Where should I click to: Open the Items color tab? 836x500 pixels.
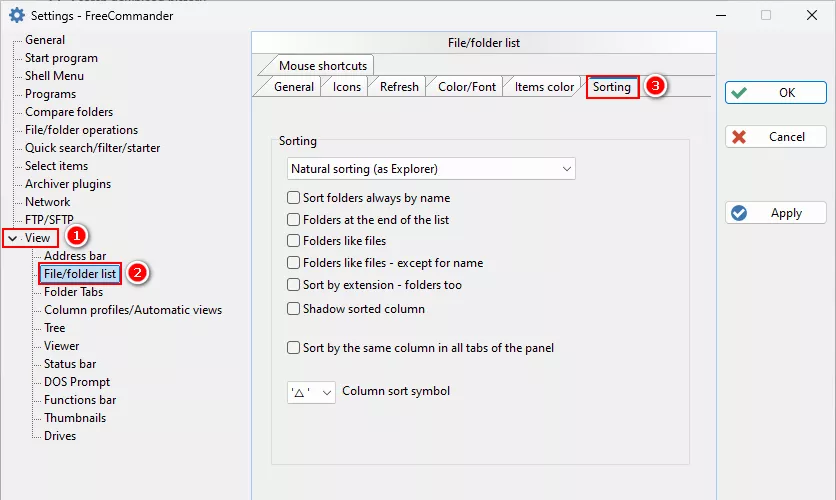tap(544, 87)
